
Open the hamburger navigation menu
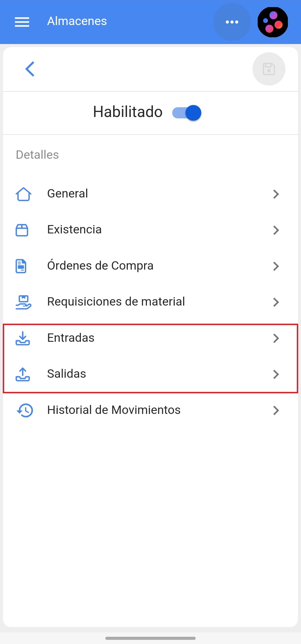coord(22,22)
